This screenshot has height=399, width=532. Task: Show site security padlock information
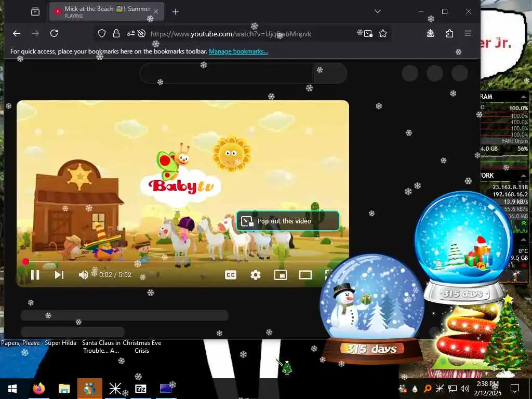point(116,33)
